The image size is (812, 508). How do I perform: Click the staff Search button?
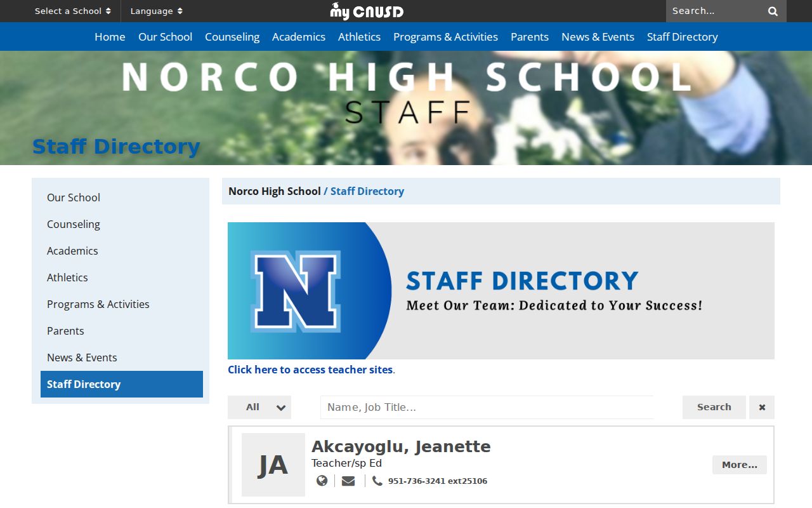click(x=714, y=407)
